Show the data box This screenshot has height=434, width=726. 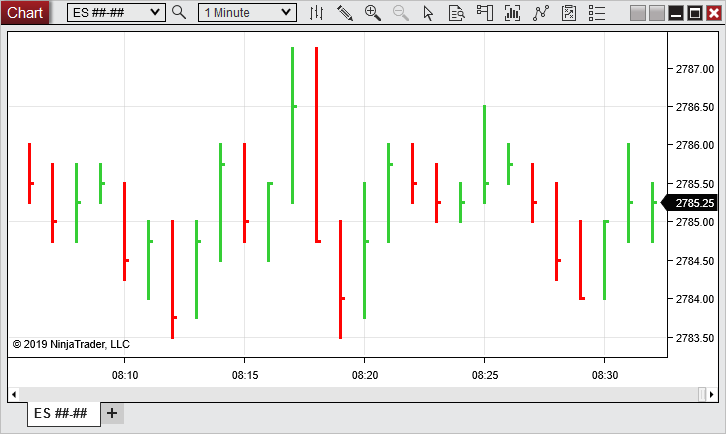pyautogui.click(x=457, y=13)
